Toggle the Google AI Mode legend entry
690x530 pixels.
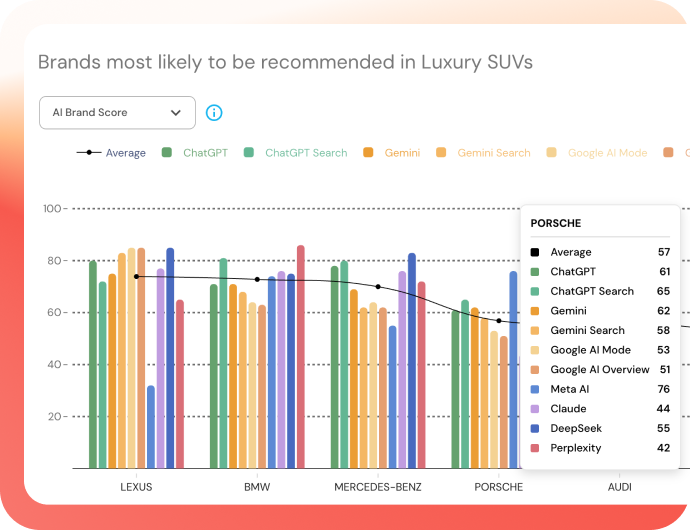(597, 153)
